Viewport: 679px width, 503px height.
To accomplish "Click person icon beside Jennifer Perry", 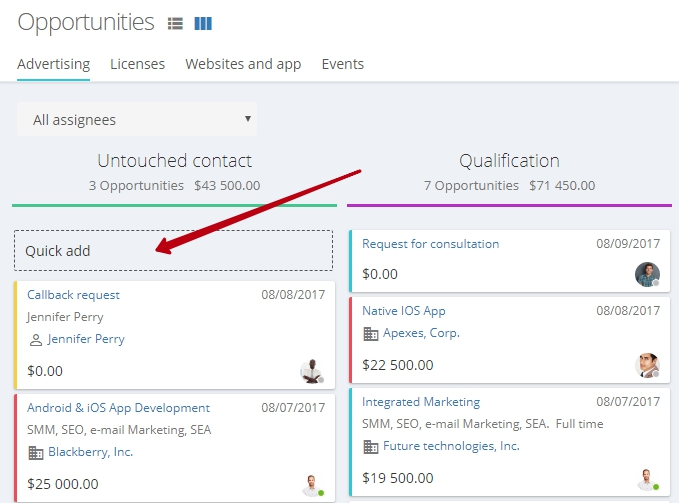I will [x=36, y=340].
